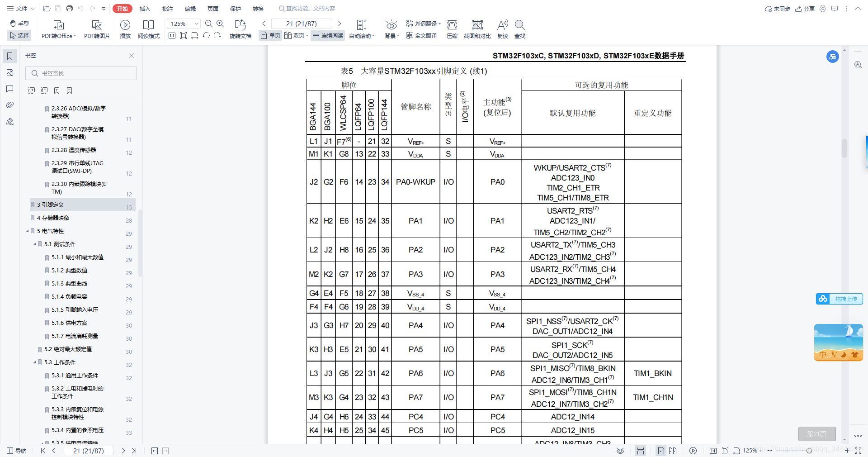The image size is (868, 457).
Task: Rotate page counterclockwise
Action: (206, 35)
